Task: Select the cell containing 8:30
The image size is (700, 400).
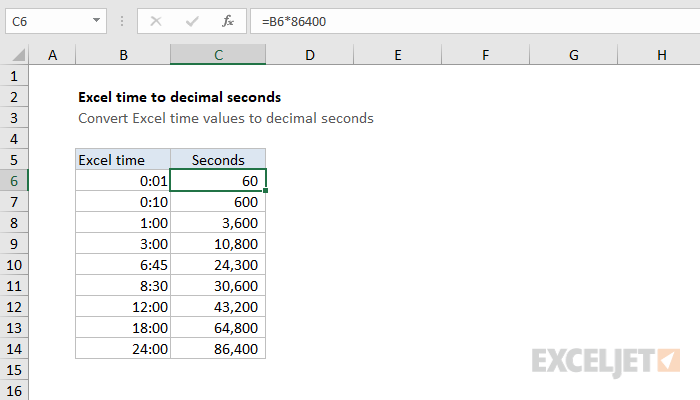Action: 123,286
